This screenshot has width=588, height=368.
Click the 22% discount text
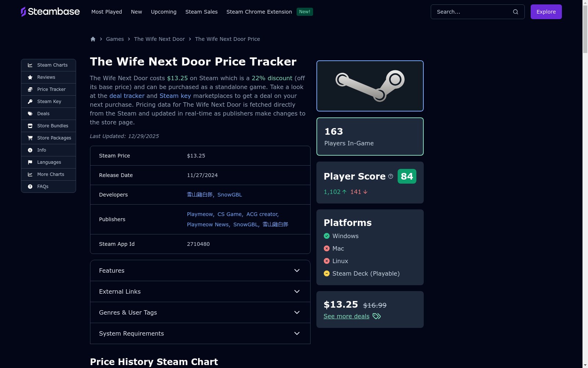coord(272,78)
